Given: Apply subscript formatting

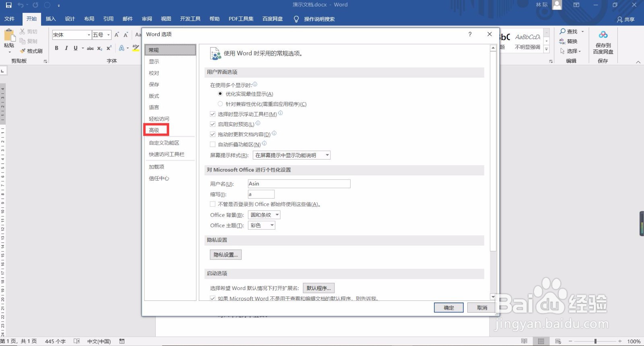Looking at the screenshot, I should click(100, 48).
